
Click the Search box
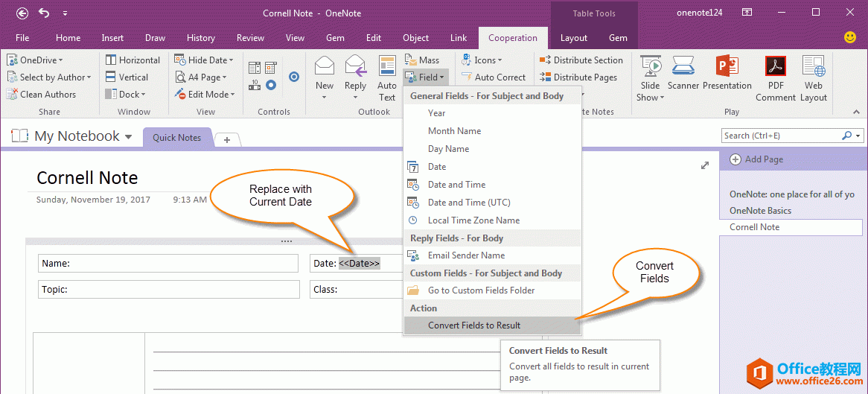[x=782, y=136]
